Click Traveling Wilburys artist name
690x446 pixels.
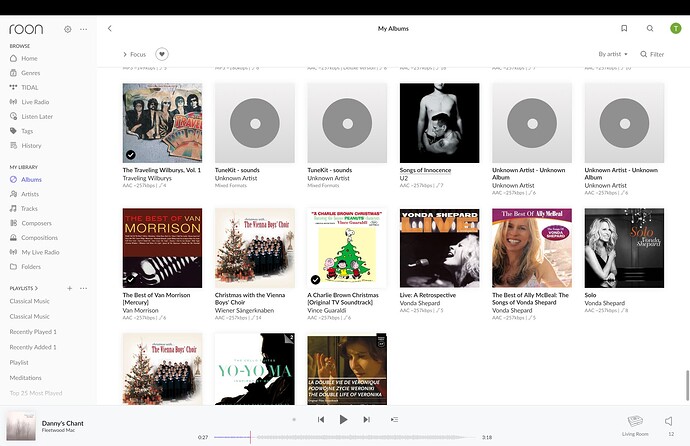(147, 178)
